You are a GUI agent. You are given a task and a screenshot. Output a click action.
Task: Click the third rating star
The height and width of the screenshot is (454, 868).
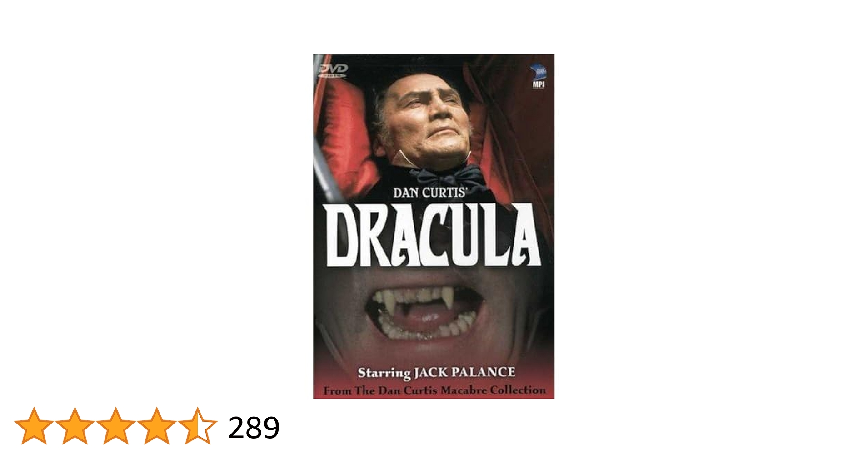pyautogui.click(x=115, y=426)
